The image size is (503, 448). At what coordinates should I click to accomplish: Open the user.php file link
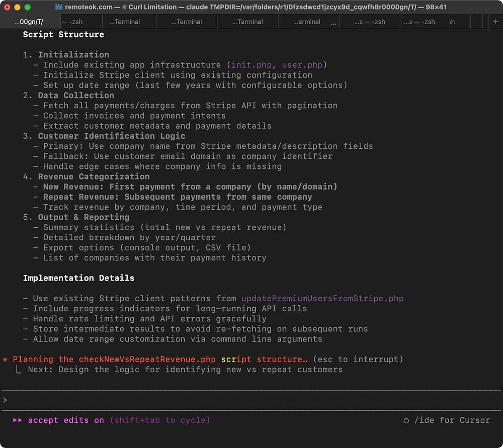point(302,65)
